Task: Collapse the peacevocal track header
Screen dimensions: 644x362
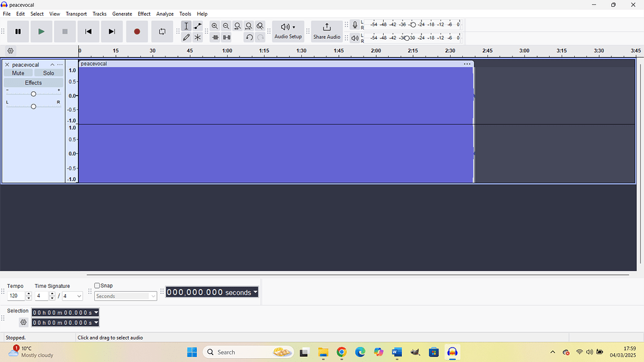Action: (52, 64)
